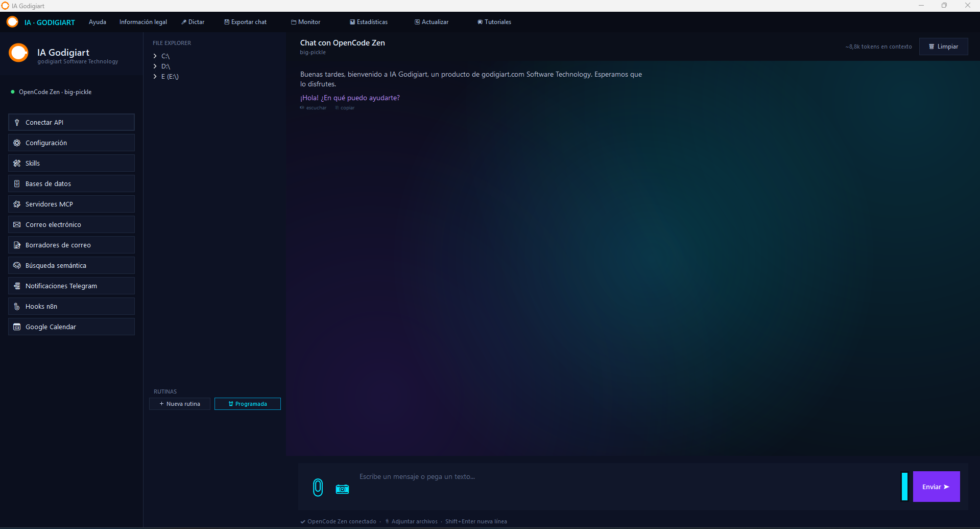Expand the E (E:\) drive node
980x529 pixels.
[155, 77]
